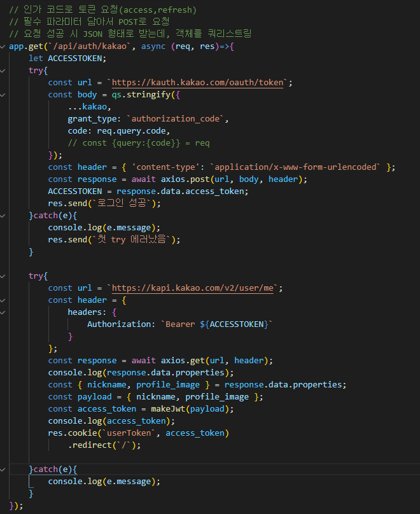Open the kapi.kakao.com/v2/user/me URL link
Image resolution: width=420 pixels, height=514 pixels.
(x=192, y=288)
